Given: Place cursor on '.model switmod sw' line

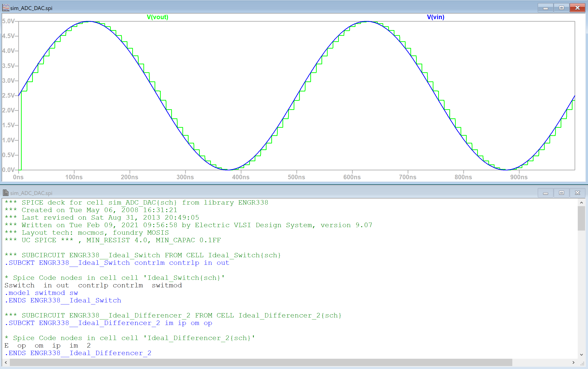Looking at the screenshot, I should click(41, 293).
